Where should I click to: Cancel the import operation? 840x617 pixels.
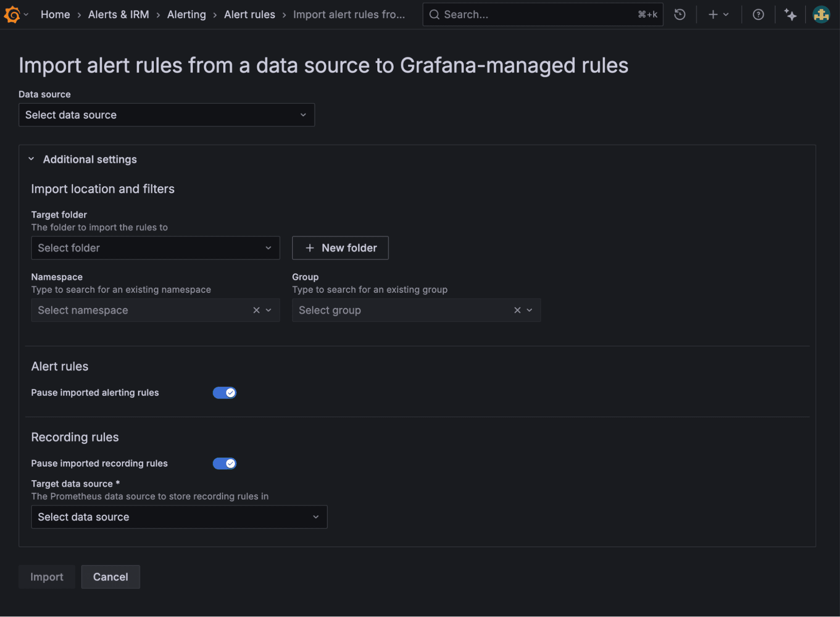[x=110, y=577]
